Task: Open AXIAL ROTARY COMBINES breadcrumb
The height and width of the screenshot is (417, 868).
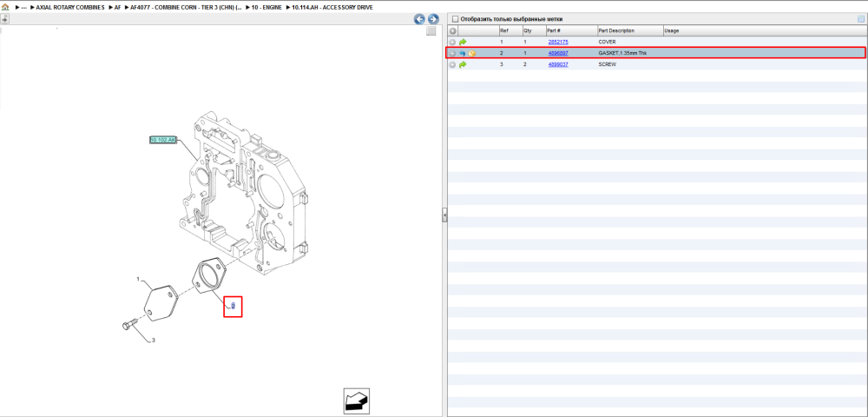Action: pos(70,7)
